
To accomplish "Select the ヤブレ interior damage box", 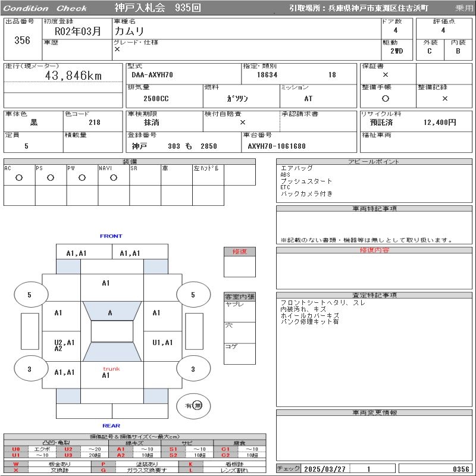I will coord(240,311).
